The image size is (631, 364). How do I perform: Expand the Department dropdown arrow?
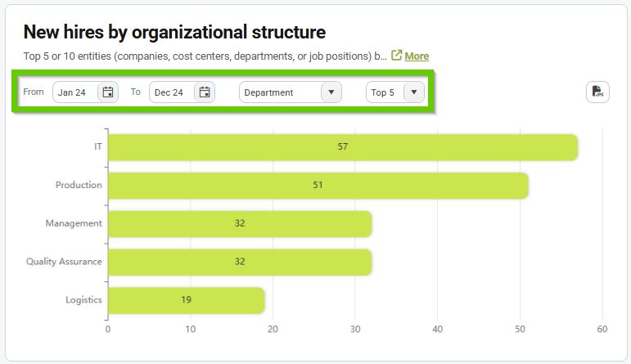[x=331, y=92]
